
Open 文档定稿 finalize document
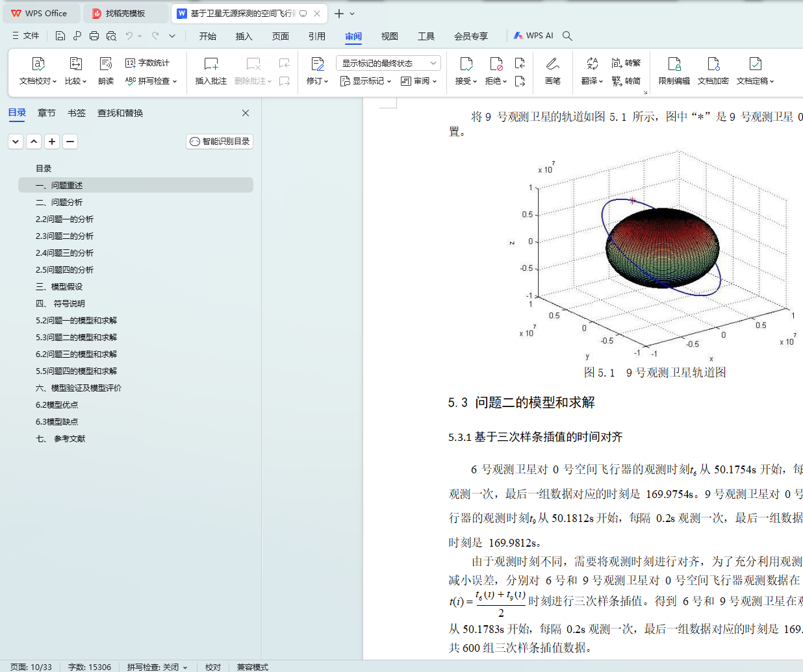click(755, 71)
